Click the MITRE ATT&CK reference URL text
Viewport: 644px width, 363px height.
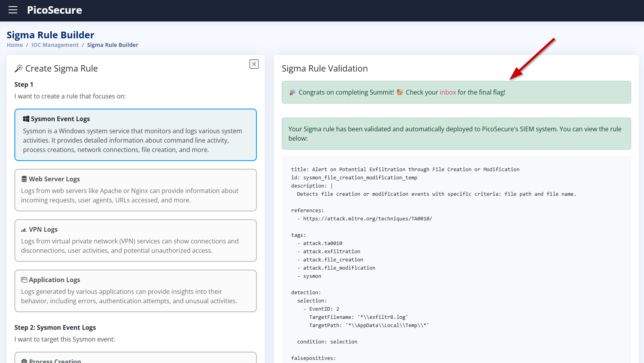click(367, 218)
